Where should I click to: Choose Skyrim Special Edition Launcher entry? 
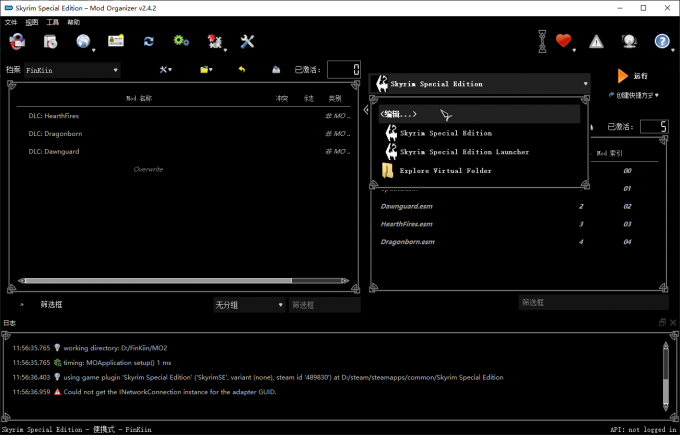tap(479, 152)
